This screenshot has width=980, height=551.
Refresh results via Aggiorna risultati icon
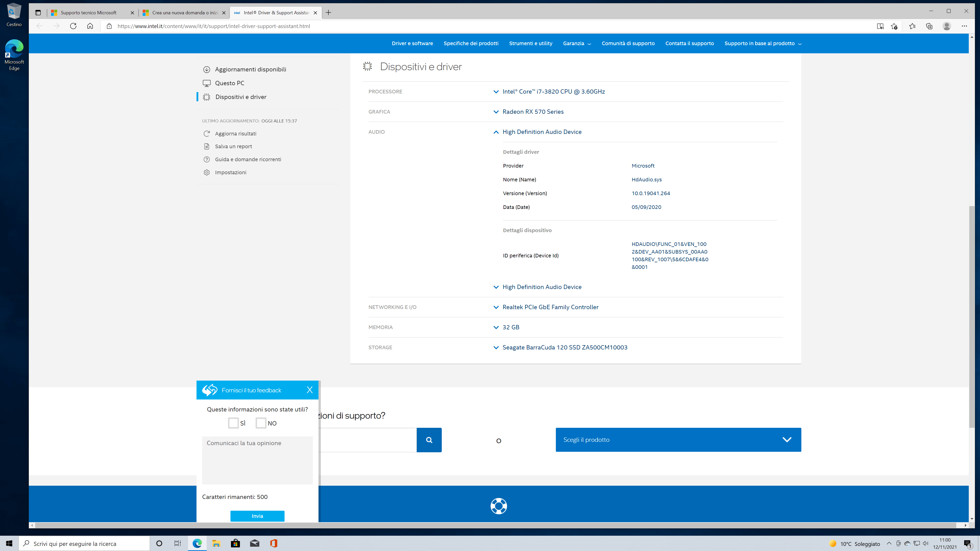(x=206, y=133)
